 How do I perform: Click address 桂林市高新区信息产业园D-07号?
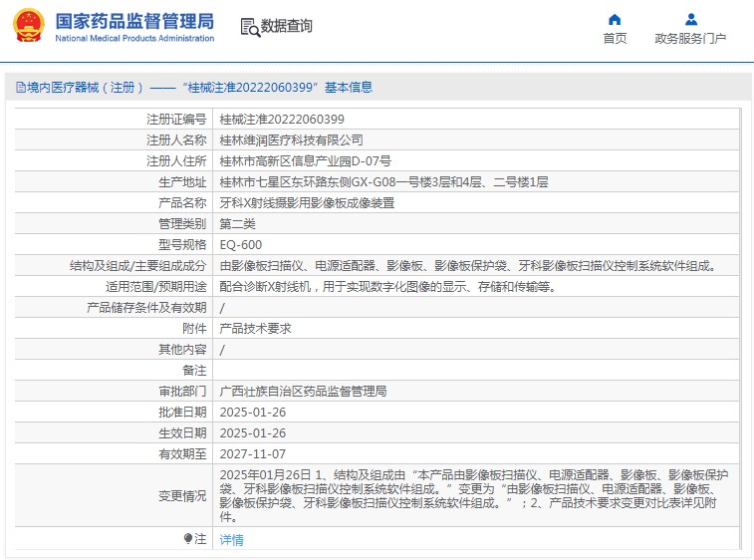coord(306,161)
